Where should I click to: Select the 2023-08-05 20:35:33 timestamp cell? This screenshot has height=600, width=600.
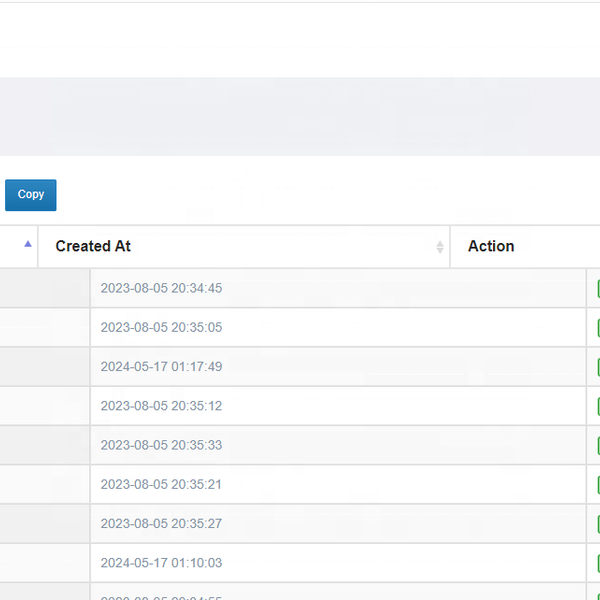161,445
